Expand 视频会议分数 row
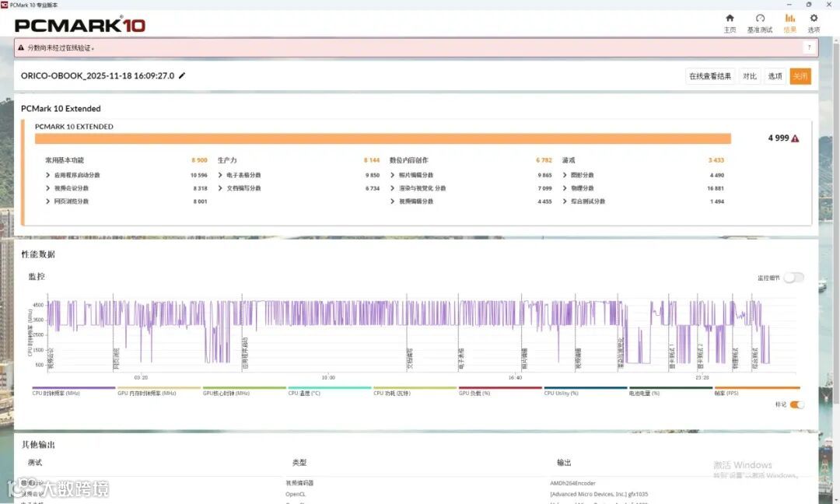The width and height of the screenshot is (840, 504). (47, 188)
